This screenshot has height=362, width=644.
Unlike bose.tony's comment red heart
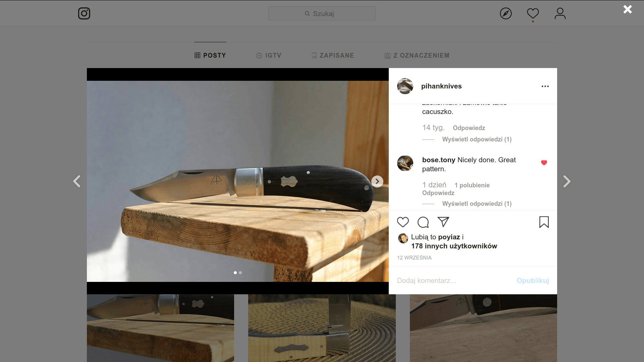pos(544,163)
